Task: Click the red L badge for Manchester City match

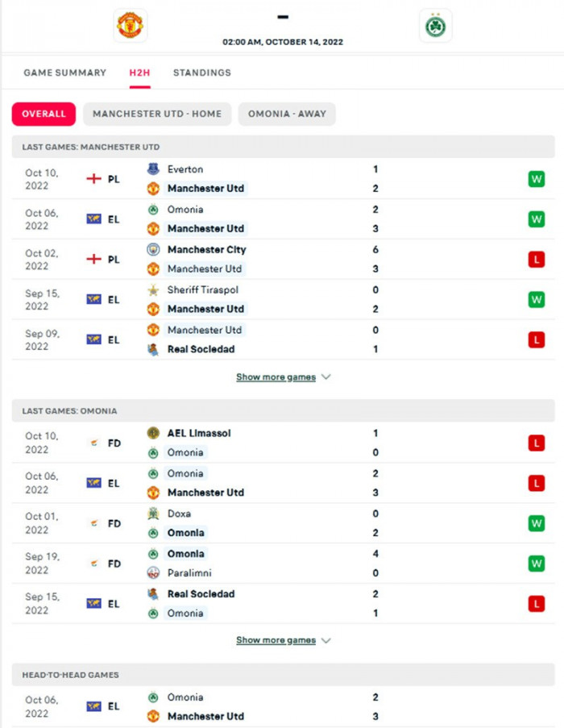Action: pos(537,260)
